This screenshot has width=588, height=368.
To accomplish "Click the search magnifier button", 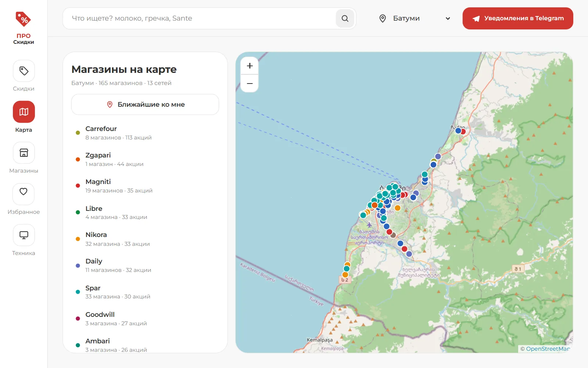I will coord(345,18).
